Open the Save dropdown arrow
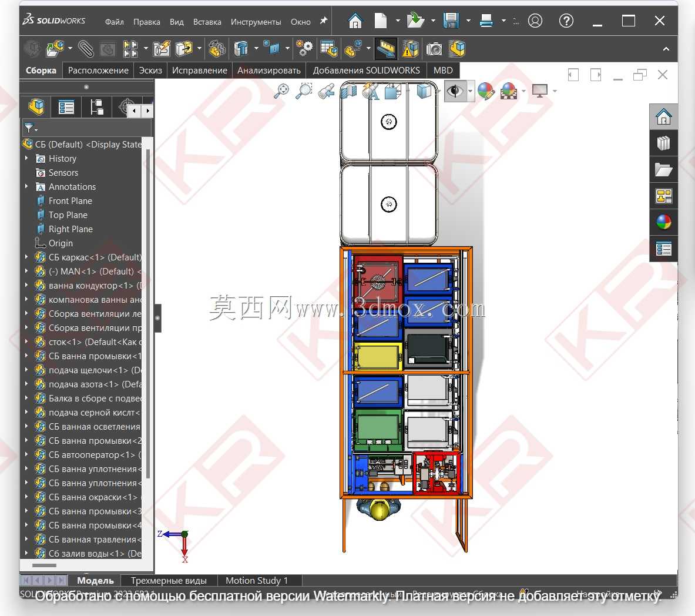 click(468, 21)
